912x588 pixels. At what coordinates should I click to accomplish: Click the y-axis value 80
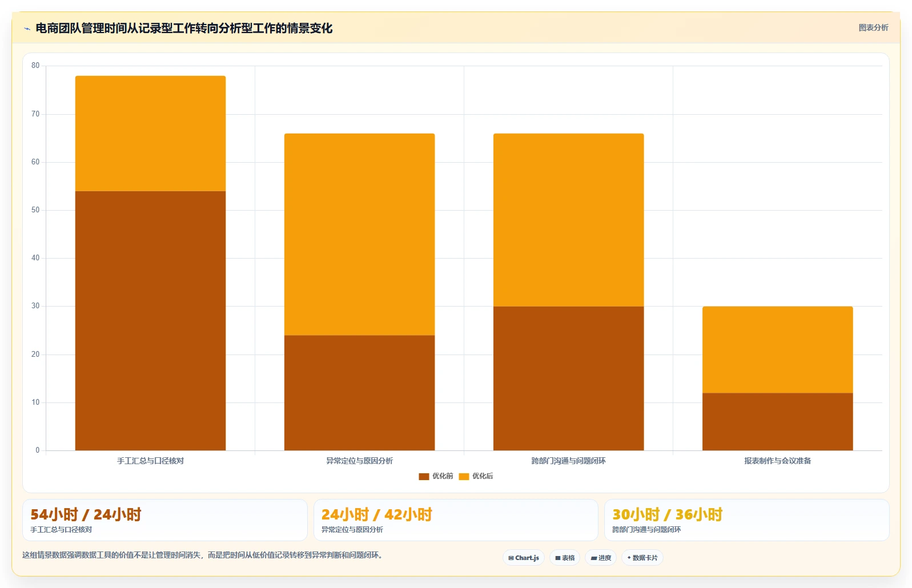pyautogui.click(x=35, y=66)
